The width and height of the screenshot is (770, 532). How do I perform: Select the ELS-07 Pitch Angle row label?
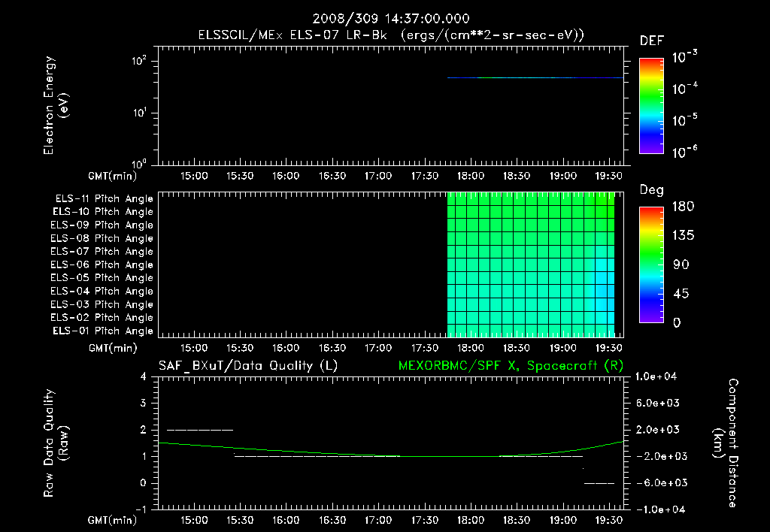pyautogui.click(x=102, y=252)
